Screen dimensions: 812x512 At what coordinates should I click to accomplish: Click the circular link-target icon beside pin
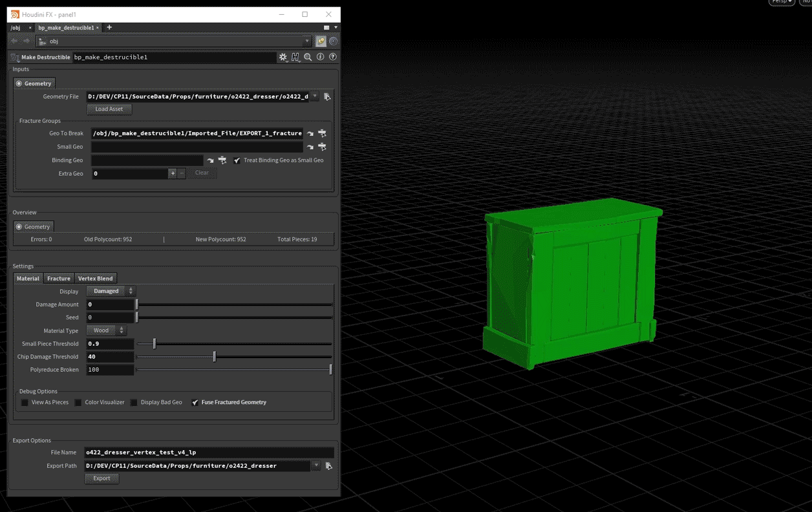coord(333,41)
